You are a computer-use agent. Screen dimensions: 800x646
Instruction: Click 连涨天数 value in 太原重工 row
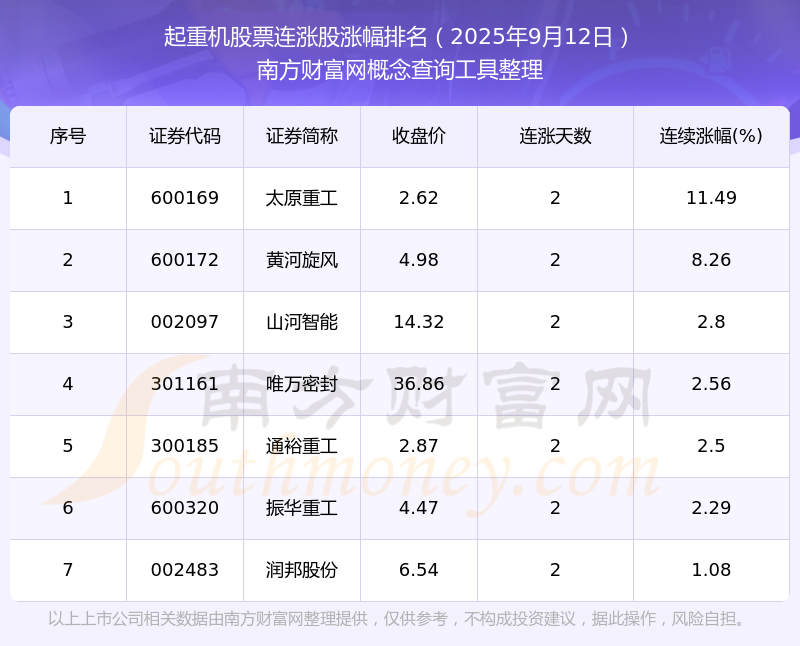556,198
